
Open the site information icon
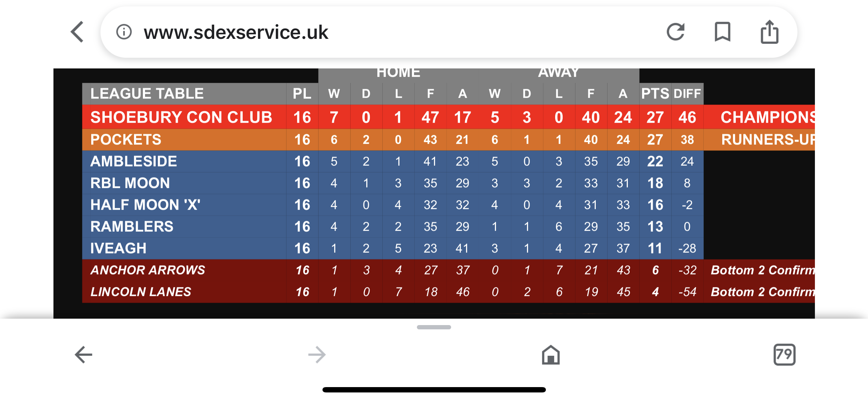coord(124,32)
